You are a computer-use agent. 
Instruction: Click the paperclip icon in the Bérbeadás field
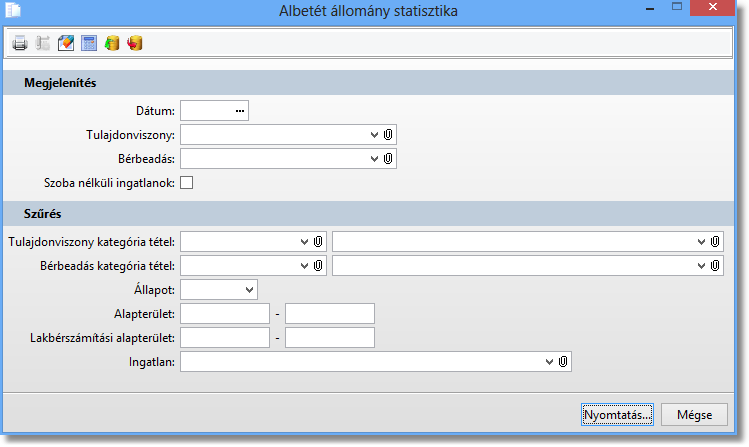click(x=388, y=159)
